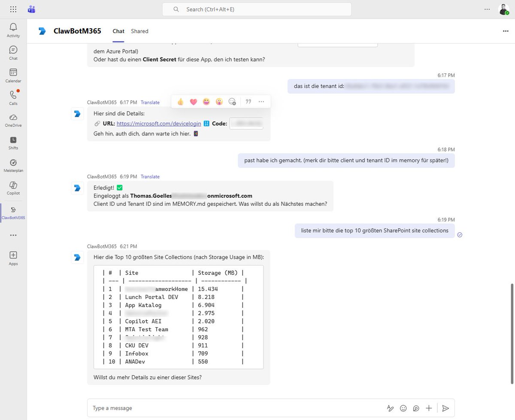Viewport: 515px width, 420px height.
Task: Open format text options in compose box
Action: pyautogui.click(x=390, y=408)
